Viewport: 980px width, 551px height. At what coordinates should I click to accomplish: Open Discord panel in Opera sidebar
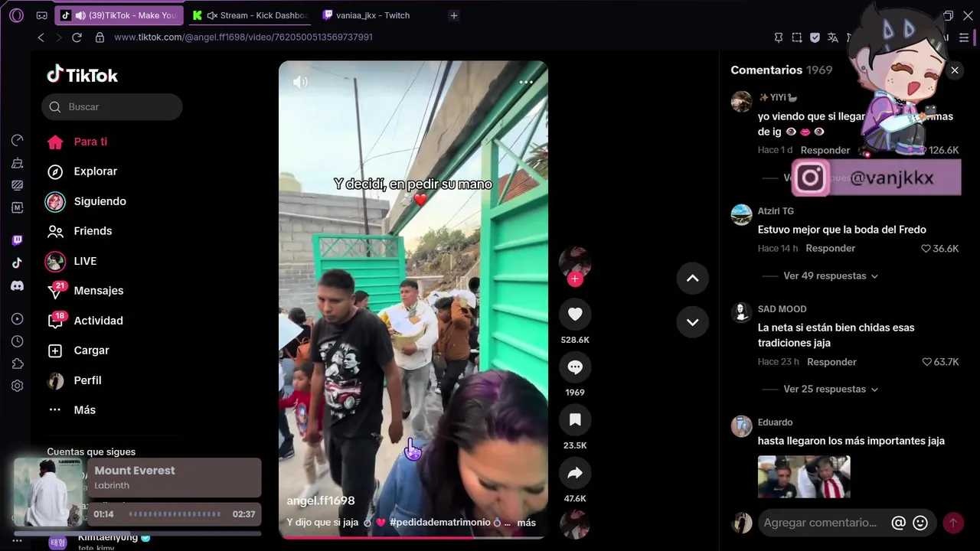(17, 285)
